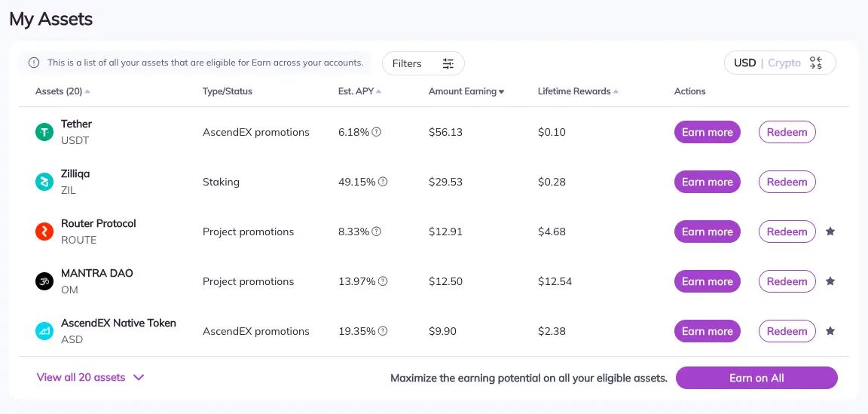Click the sliders icon in Filters button
Screen dimensions: 868x414
[448, 64]
